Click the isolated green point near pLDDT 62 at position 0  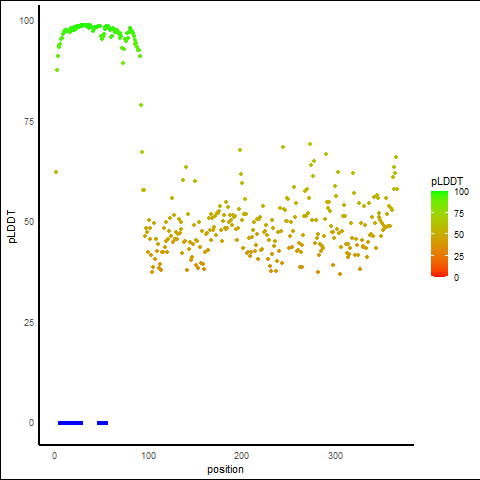coord(56,172)
